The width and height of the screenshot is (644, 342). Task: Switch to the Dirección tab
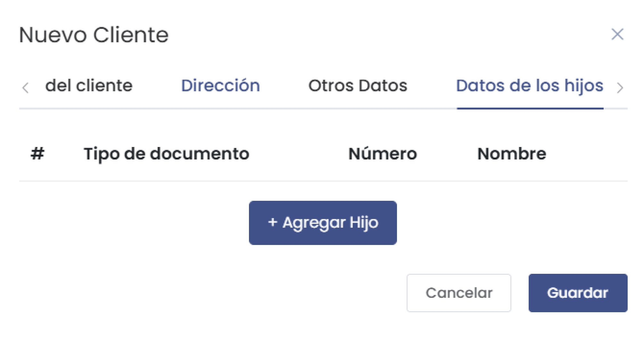(x=221, y=85)
